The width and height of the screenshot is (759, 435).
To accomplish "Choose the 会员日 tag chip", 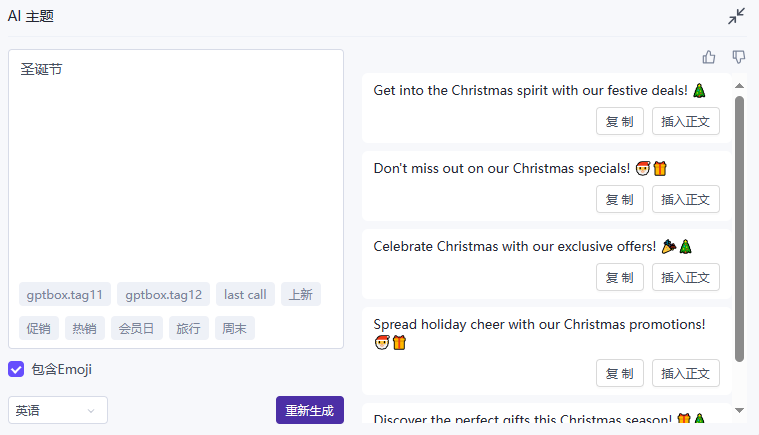I will (x=136, y=328).
